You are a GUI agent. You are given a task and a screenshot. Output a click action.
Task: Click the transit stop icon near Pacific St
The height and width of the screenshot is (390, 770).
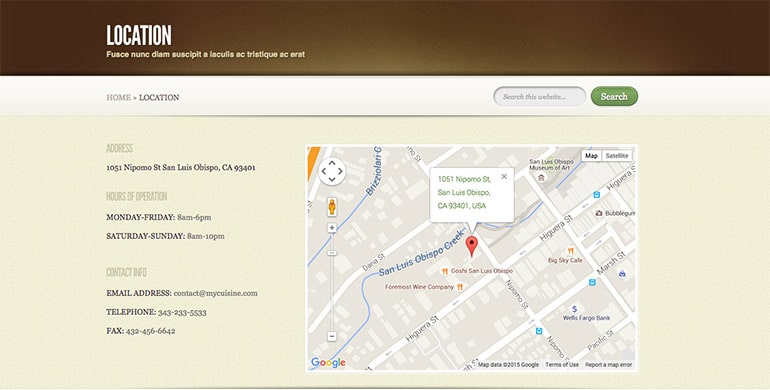tap(539, 331)
